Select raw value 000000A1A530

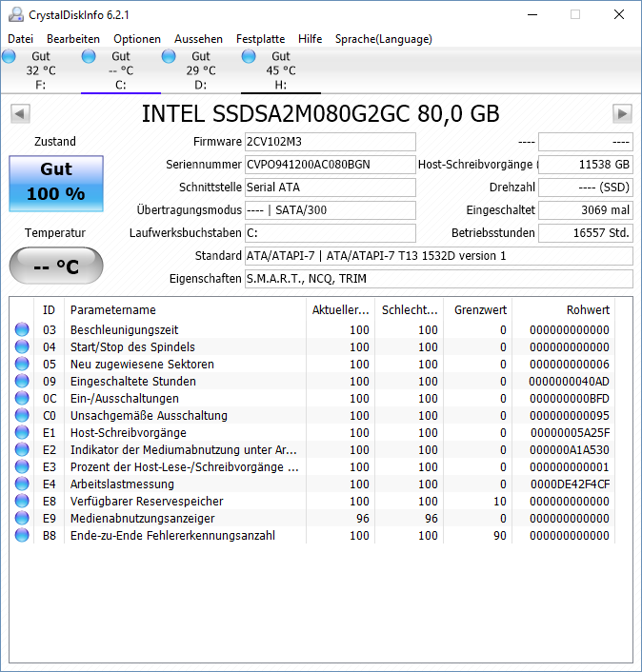point(569,450)
